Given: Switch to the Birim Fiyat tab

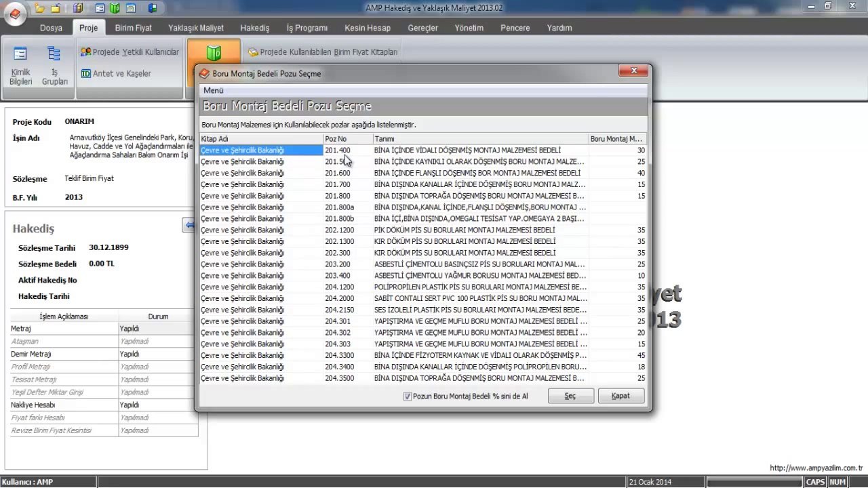Looking at the screenshot, I should pyautogui.click(x=133, y=28).
